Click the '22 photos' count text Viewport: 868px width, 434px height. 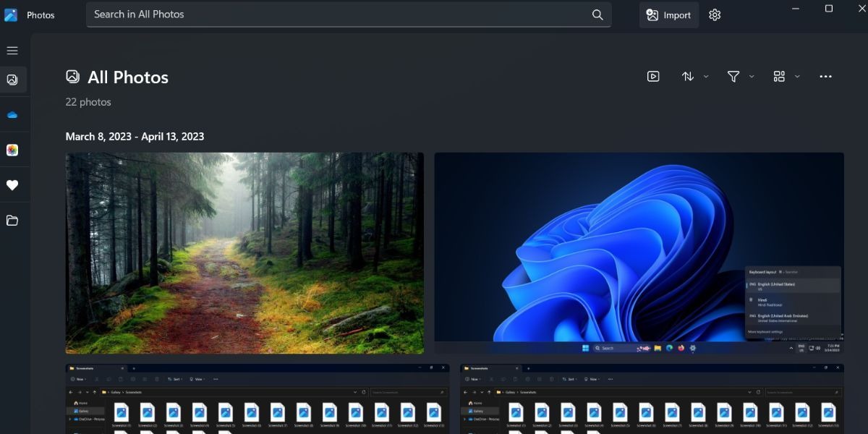click(88, 102)
